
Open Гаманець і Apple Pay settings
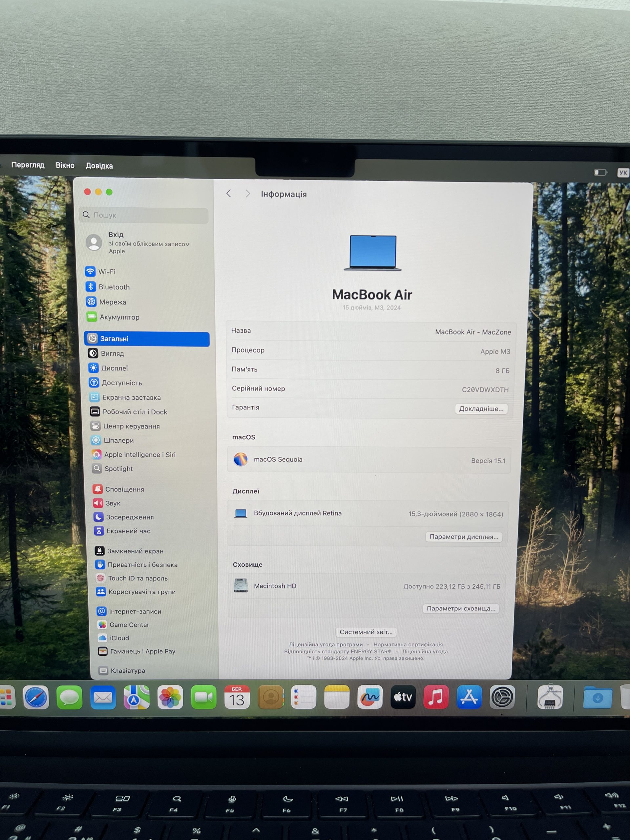pyautogui.click(x=137, y=651)
